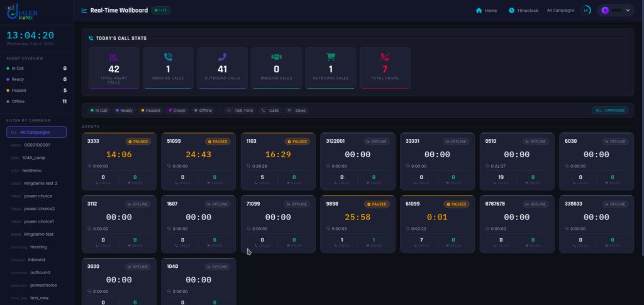Image resolution: width=644 pixels, height=305 pixels.
Task: Select All Campaigns in sidebar filter
Action: tap(36, 132)
